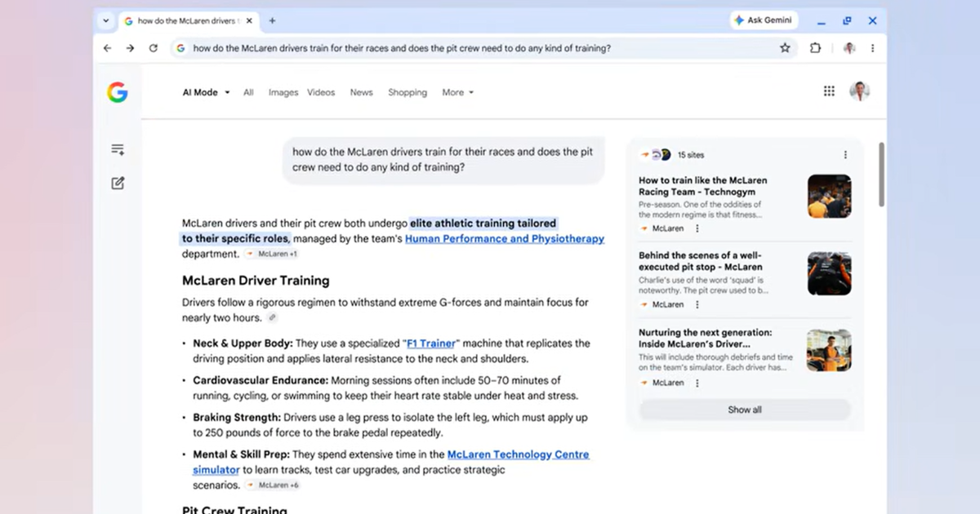The image size is (980, 514).
Task: Click the pit stop article thumbnail
Action: [830, 273]
